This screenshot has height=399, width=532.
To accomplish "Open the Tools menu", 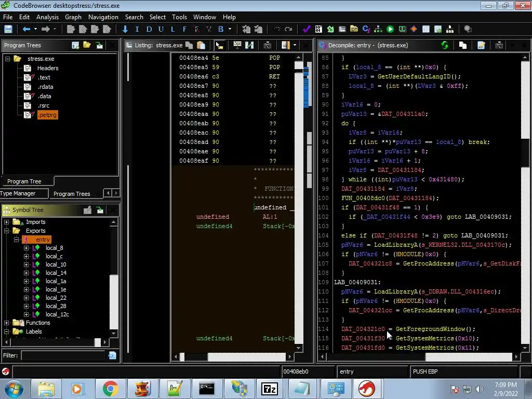I will pyautogui.click(x=179, y=17).
